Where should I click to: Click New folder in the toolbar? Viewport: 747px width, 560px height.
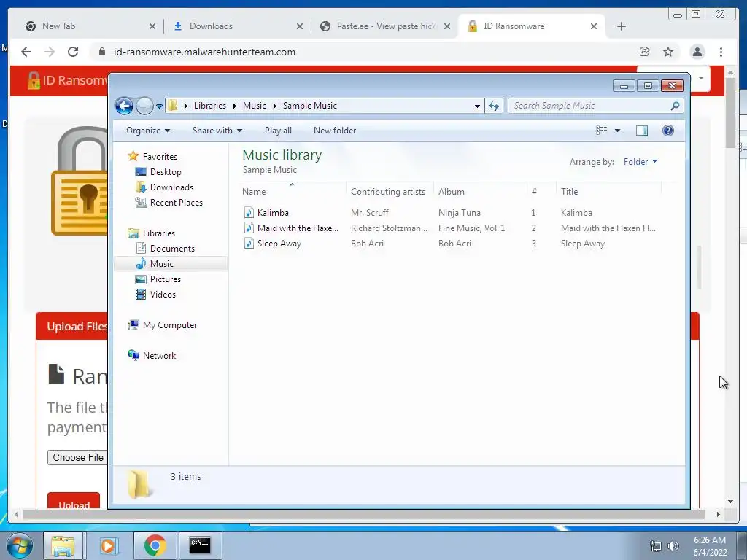335,131
